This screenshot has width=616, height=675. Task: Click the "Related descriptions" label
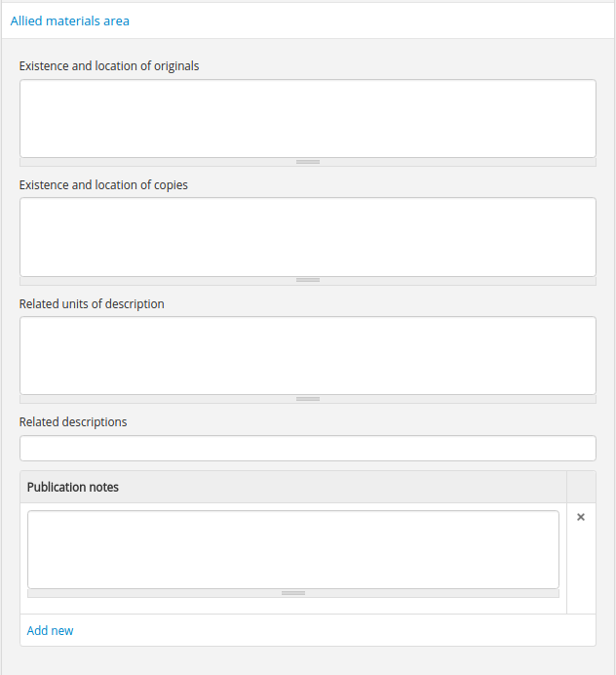click(73, 422)
